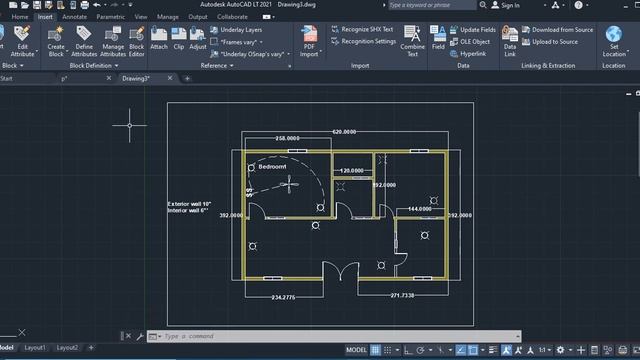This screenshot has height=360, width=640.
Task: Undo the last action
Action: click(x=97, y=5)
